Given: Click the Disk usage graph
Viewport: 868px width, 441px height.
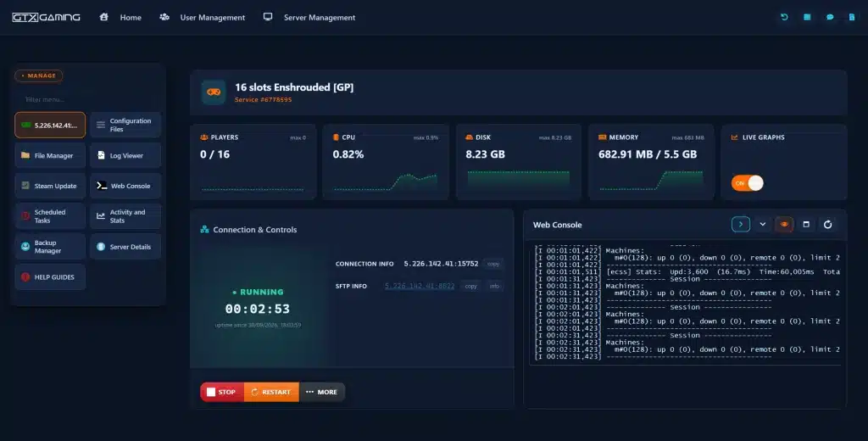Looking at the screenshot, I should tap(519, 181).
